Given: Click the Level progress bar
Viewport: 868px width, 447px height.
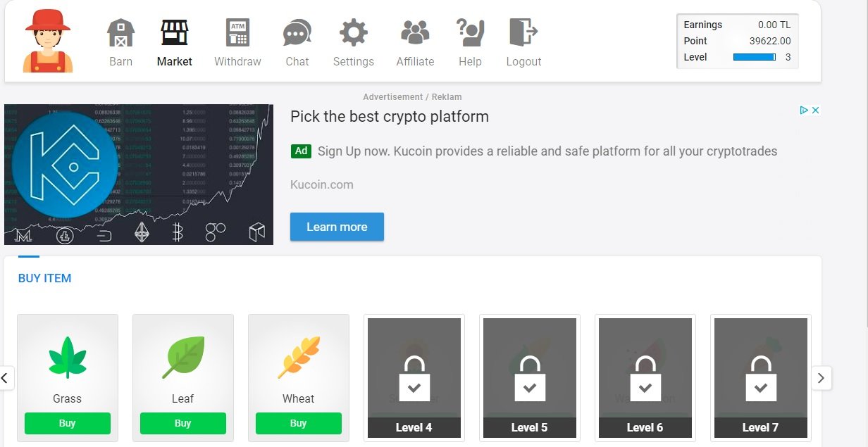Looking at the screenshot, I should click(x=755, y=57).
